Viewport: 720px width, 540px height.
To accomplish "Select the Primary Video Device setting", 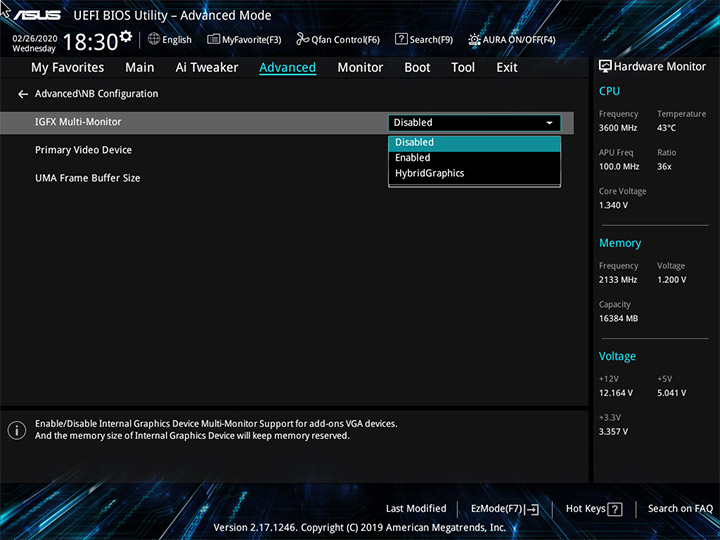I will coord(83,150).
